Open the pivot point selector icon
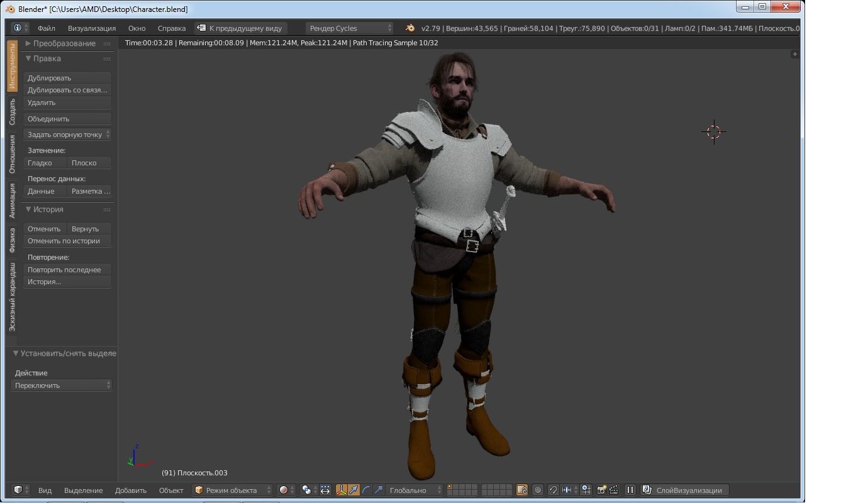 308,490
